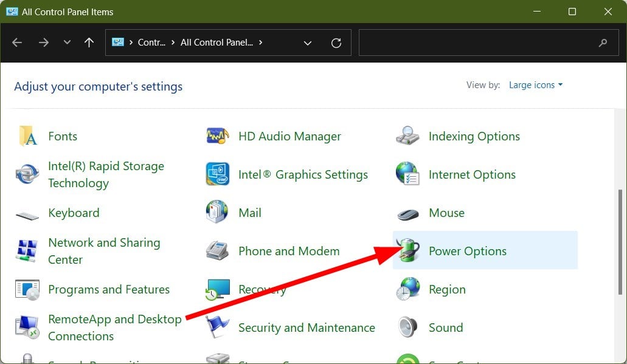Open Intel Graphics Settings link
Viewport: 627px width, 364px height.
(303, 174)
